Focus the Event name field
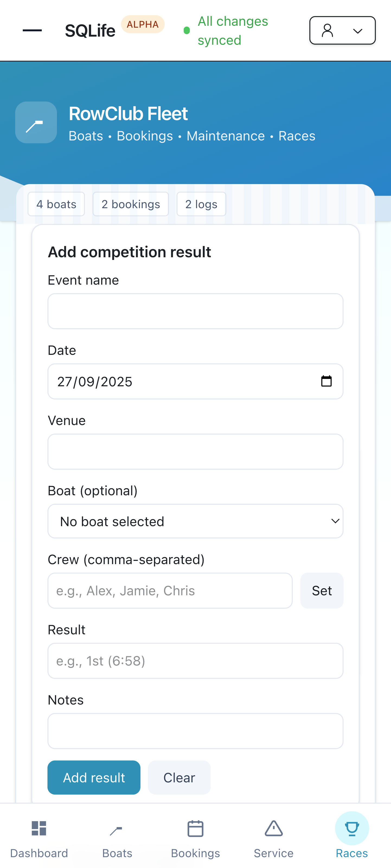Image resolution: width=391 pixels, height=868 pixels. click(x=195, y=311)
